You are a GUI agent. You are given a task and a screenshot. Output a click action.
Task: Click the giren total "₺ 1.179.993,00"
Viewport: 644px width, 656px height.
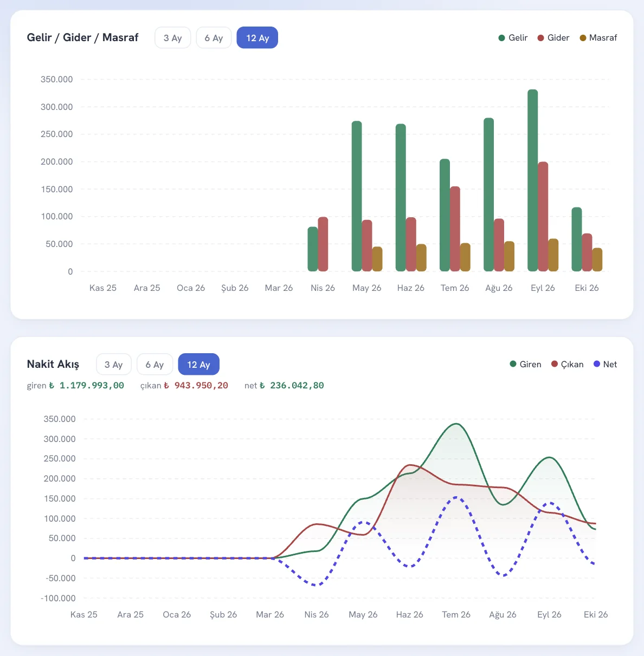pos(86,386)
